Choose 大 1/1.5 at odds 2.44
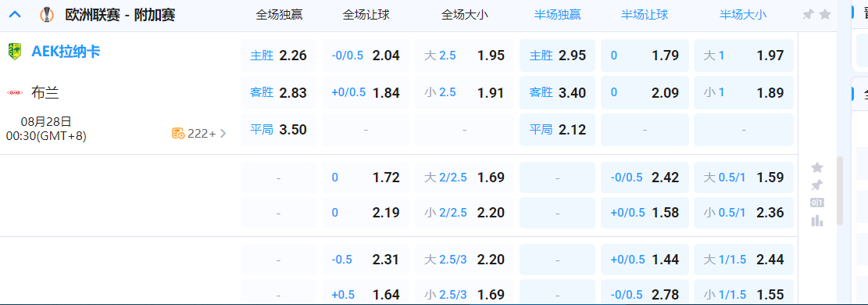 (x=744, y=260)
